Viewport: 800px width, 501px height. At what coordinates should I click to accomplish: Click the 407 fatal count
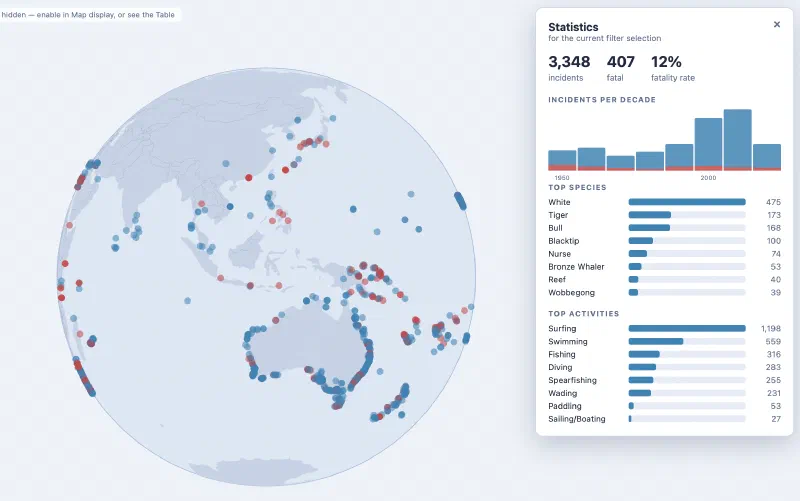coord(620,62)
